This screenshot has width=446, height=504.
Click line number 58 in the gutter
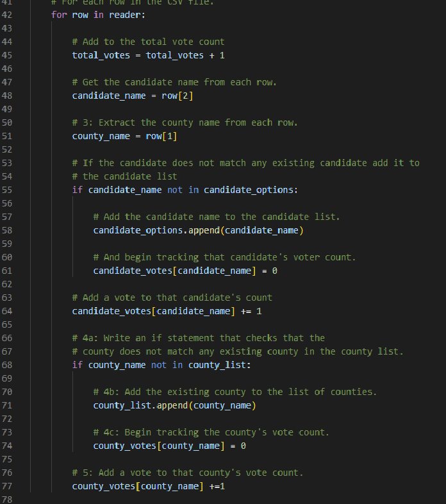click(x=7, y=230)
